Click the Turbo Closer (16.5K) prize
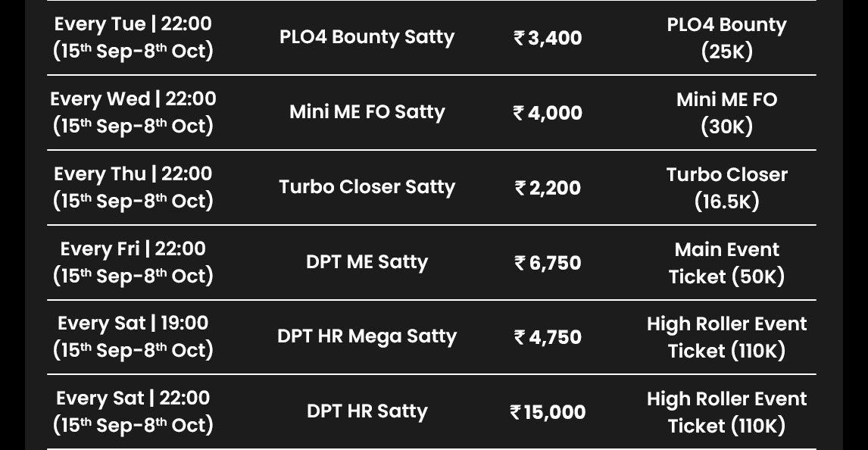The image size is (868, 450). (727, 188)
